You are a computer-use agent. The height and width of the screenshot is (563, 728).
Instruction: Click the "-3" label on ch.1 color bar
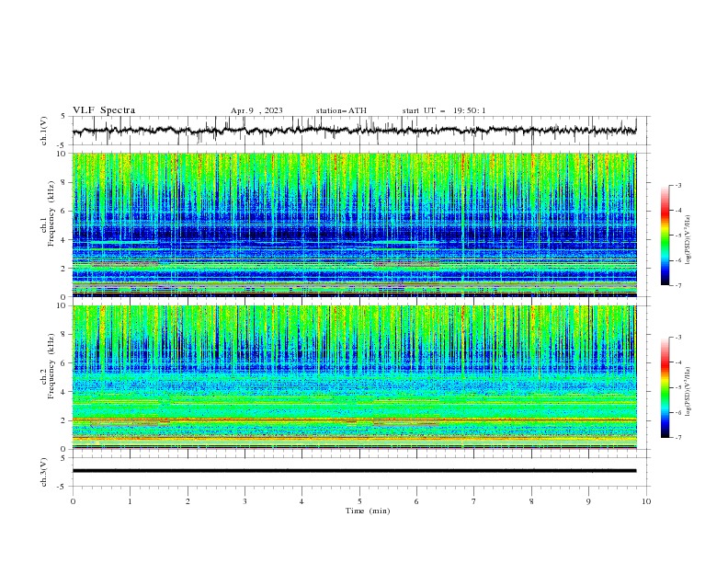pos(678,185)
